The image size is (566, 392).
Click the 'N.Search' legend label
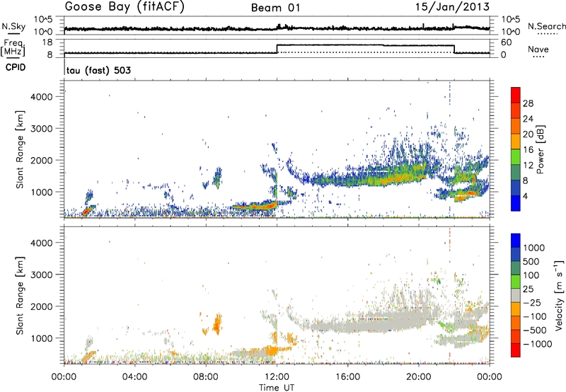546,26
